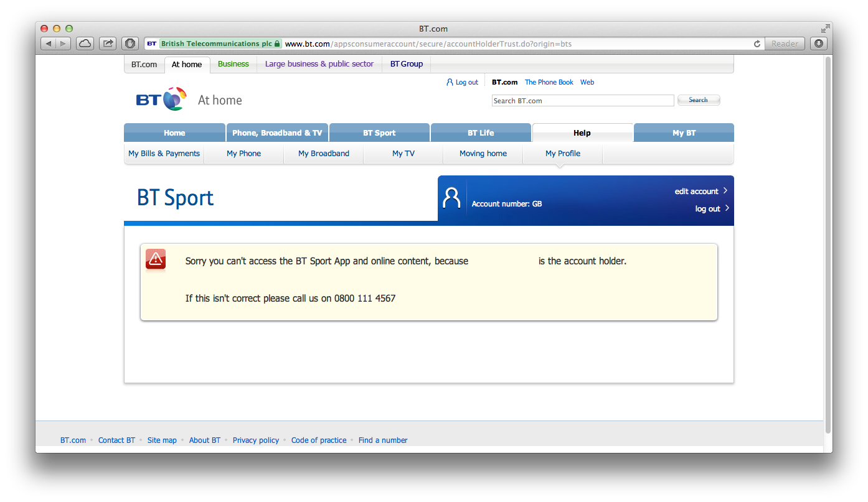Click the Safari back arrow button

[x=49, y=44]
